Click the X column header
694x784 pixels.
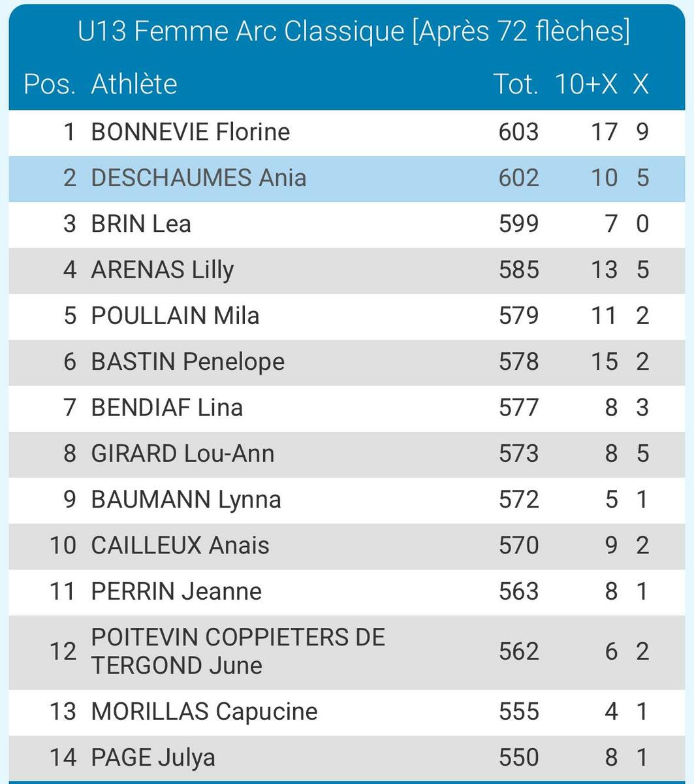[640, 84]
